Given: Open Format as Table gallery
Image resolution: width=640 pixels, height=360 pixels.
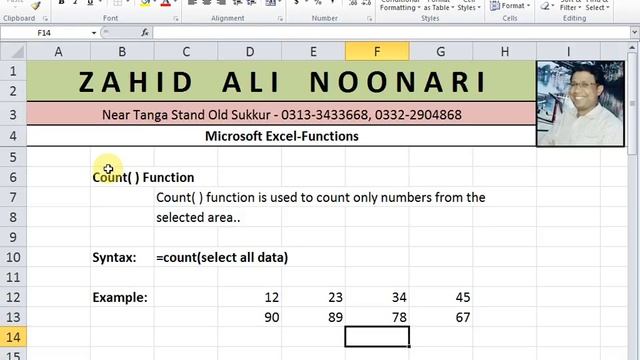Looking at the screenshot, I should point(439,5).
